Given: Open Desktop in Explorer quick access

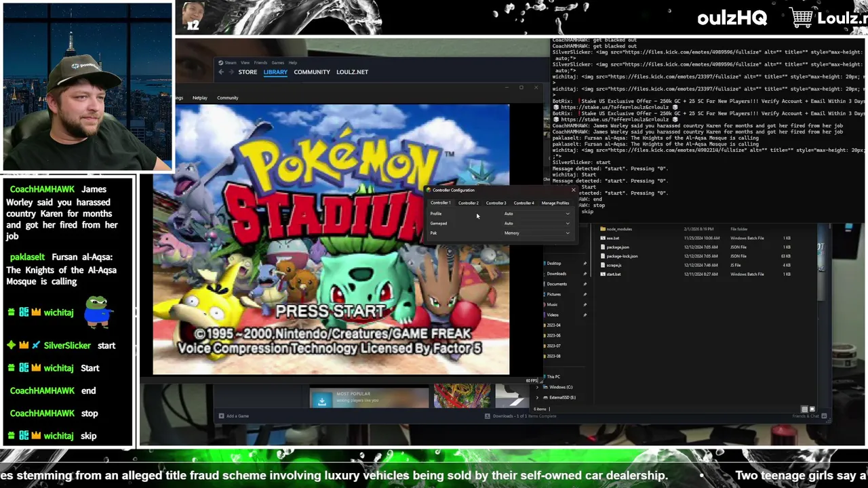Looking at the screenshot, I should point(554,263).
